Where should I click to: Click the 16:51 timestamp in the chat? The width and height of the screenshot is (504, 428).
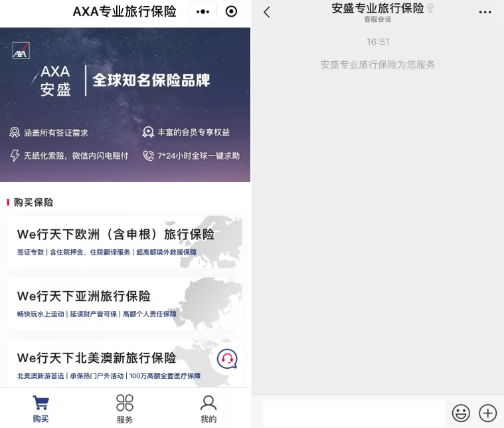tap(378, 42)
